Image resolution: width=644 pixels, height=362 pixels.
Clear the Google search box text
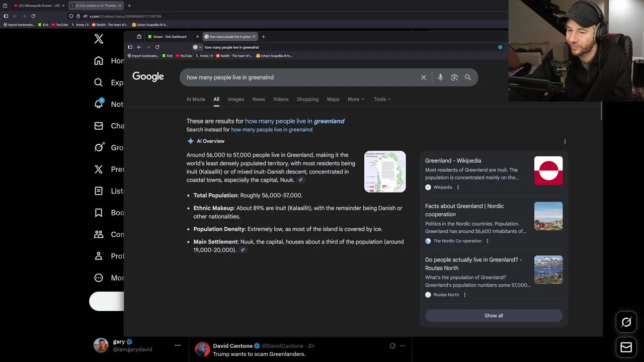[424, 77]
